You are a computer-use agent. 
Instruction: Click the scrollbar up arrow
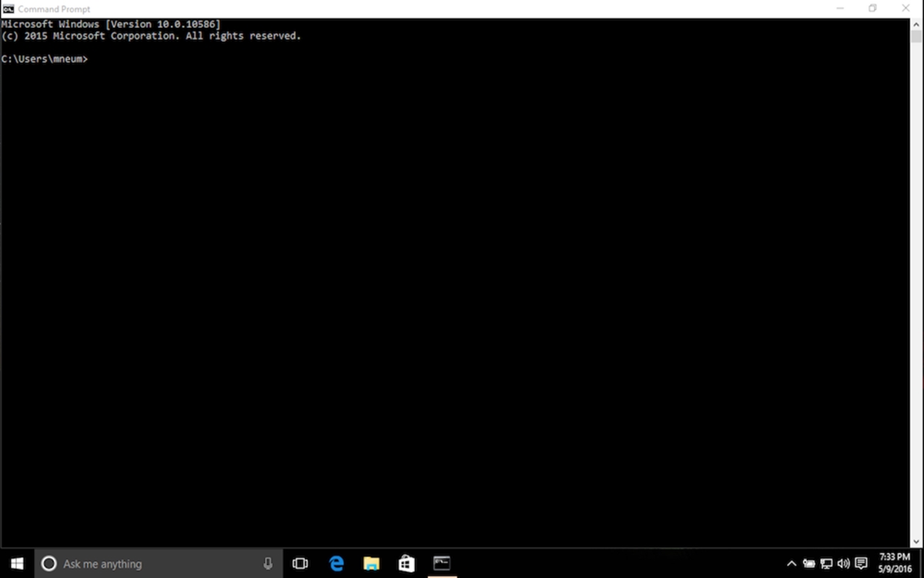pyautogui.click(x=917, y=25)
